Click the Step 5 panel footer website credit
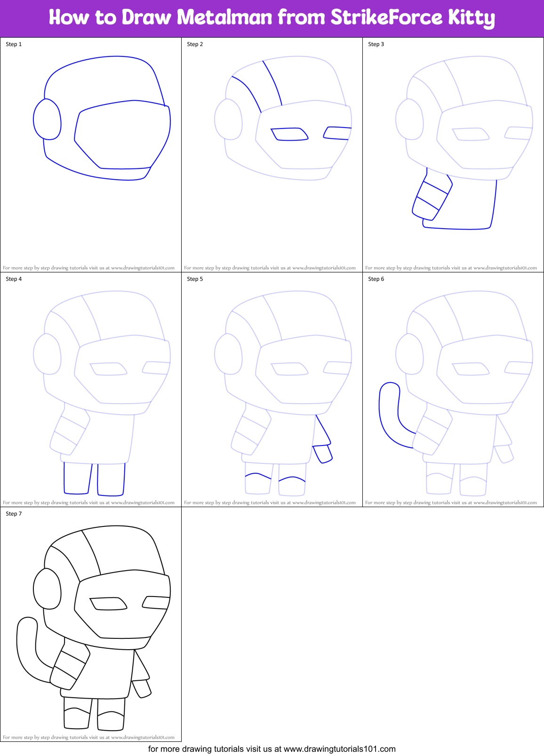The height and width of the screenshot is (756, 544). [270, 502]
